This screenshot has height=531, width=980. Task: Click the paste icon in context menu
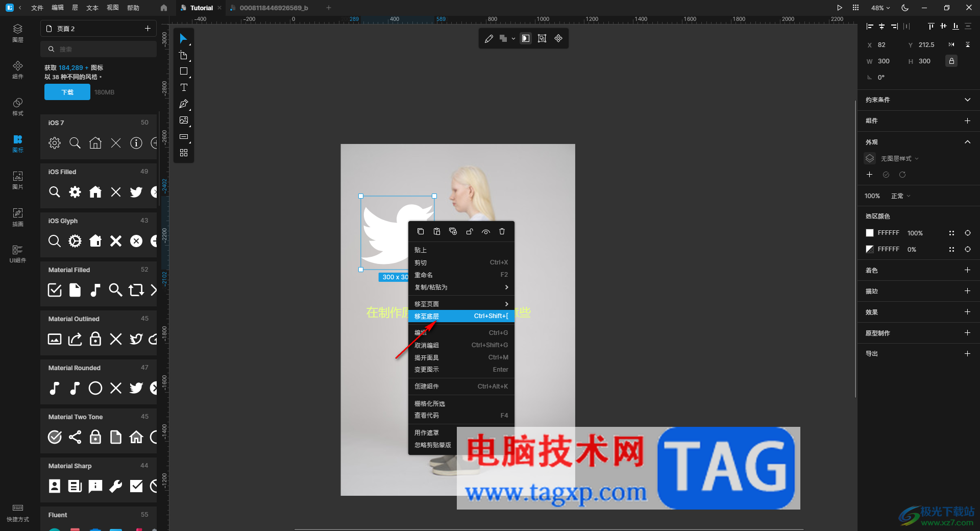click(x=437, y=232)
